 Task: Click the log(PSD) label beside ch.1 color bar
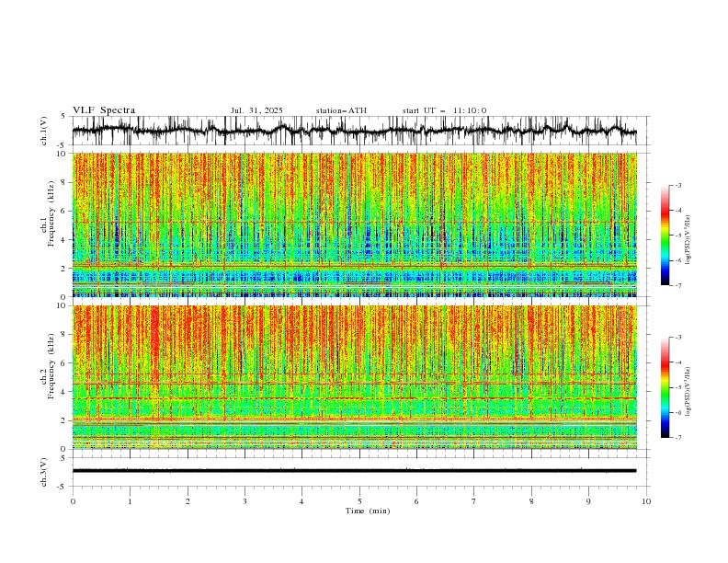(688, 240)
